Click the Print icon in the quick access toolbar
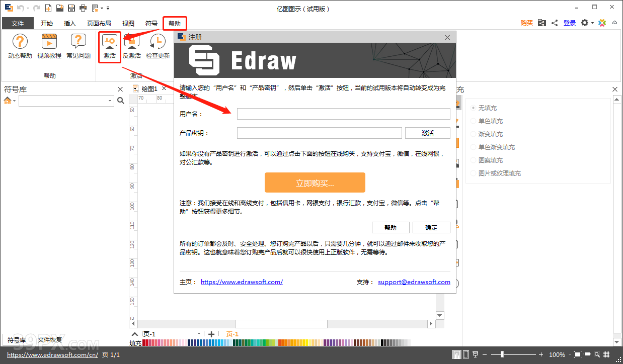Screen dimensions: 623x364 [83, 8]
